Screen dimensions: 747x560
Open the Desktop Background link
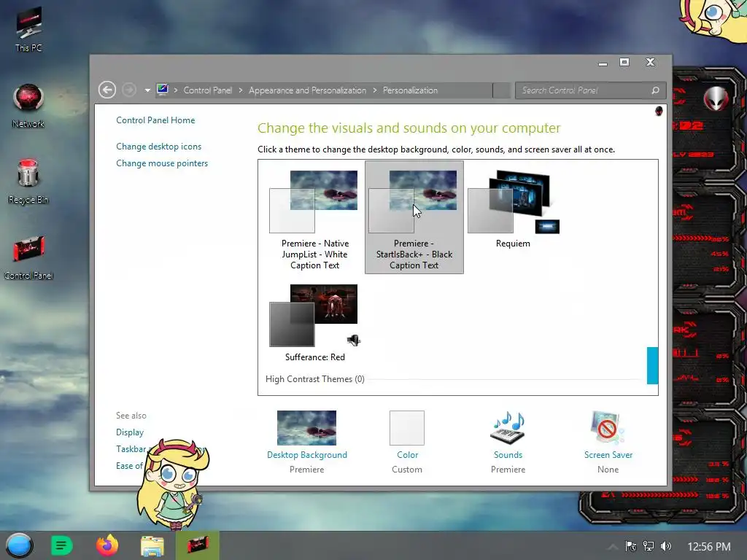pyautogui.click(x=307, y=455)
